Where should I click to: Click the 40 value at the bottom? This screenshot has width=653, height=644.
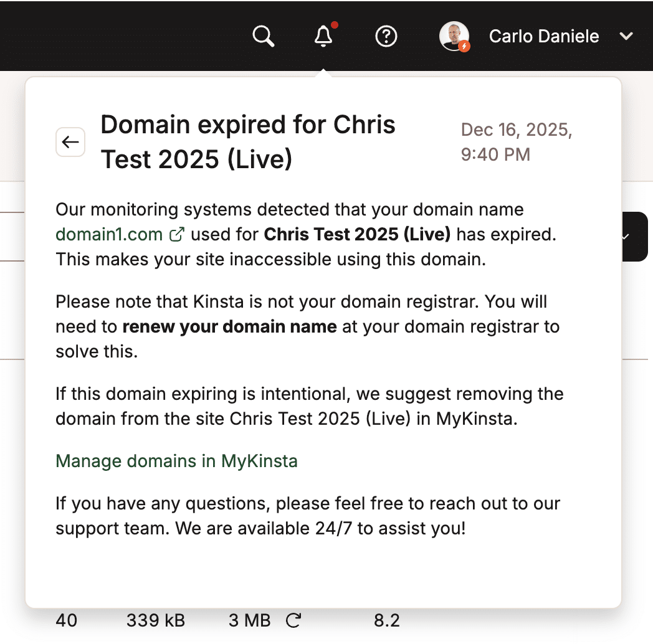[x=67, y=620]
